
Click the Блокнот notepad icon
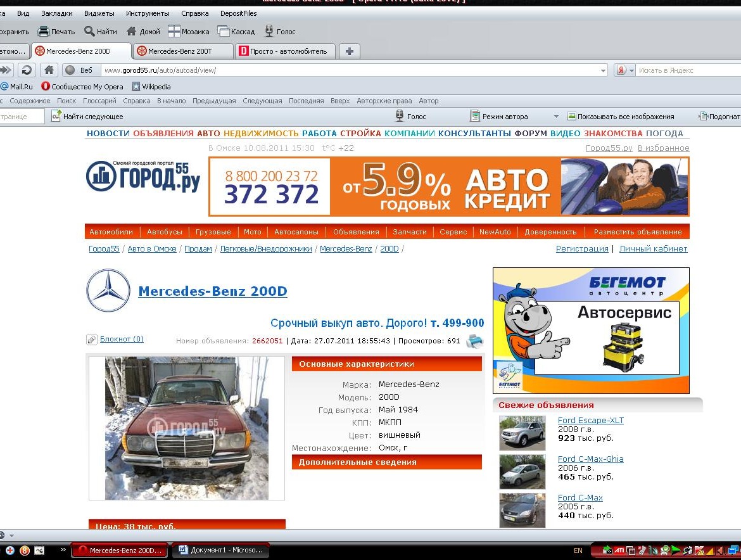tap(92, 340)
